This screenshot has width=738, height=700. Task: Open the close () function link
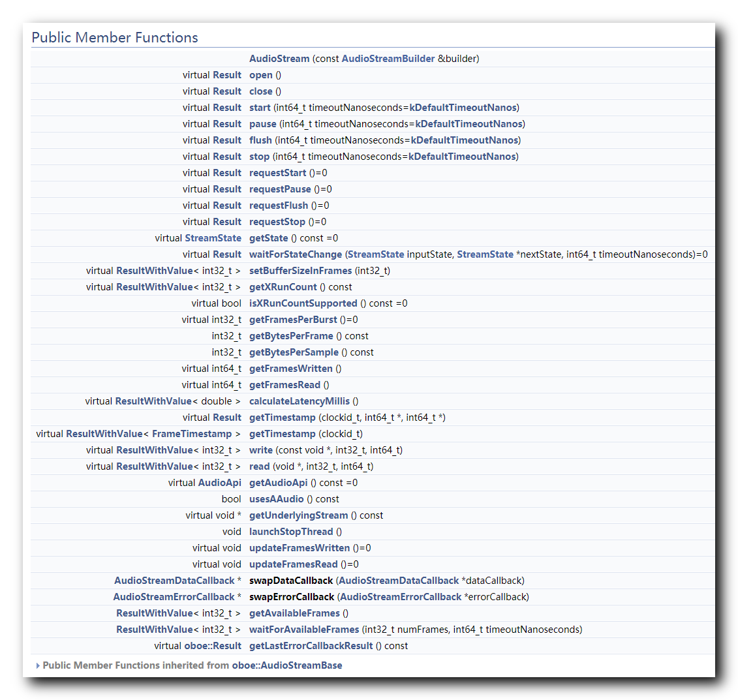point(261,91)
